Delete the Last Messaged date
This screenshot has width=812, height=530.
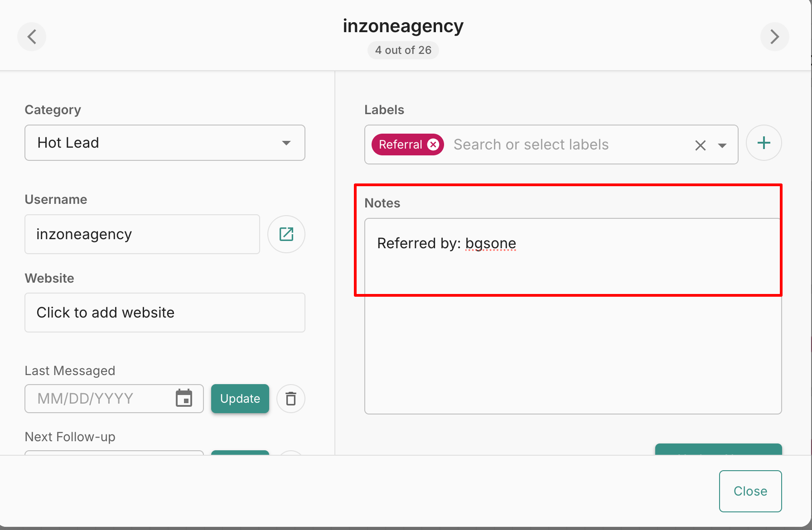(291, 399)
